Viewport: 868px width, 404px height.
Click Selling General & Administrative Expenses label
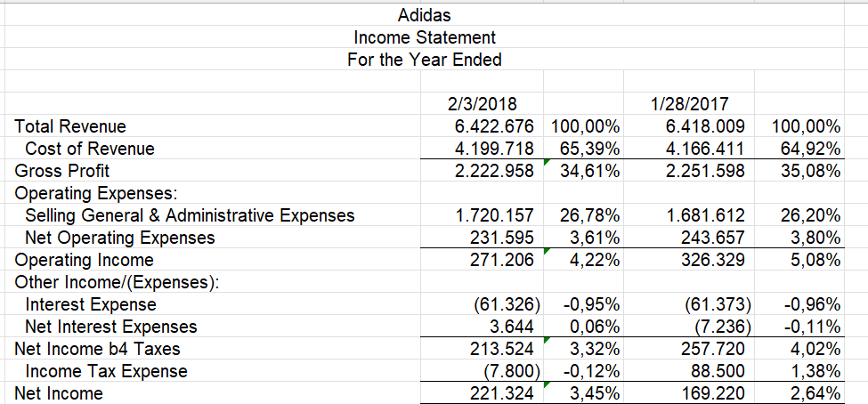(x=190, y=215)
